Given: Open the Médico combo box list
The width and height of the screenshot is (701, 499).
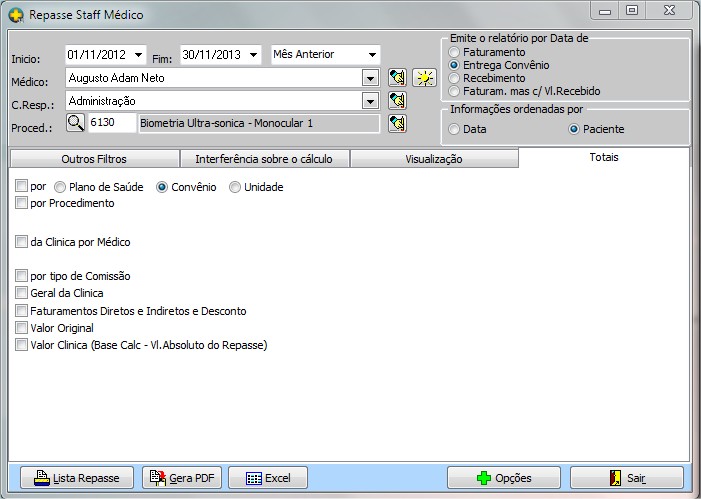Looking at the screenshot, I should 369,78.
